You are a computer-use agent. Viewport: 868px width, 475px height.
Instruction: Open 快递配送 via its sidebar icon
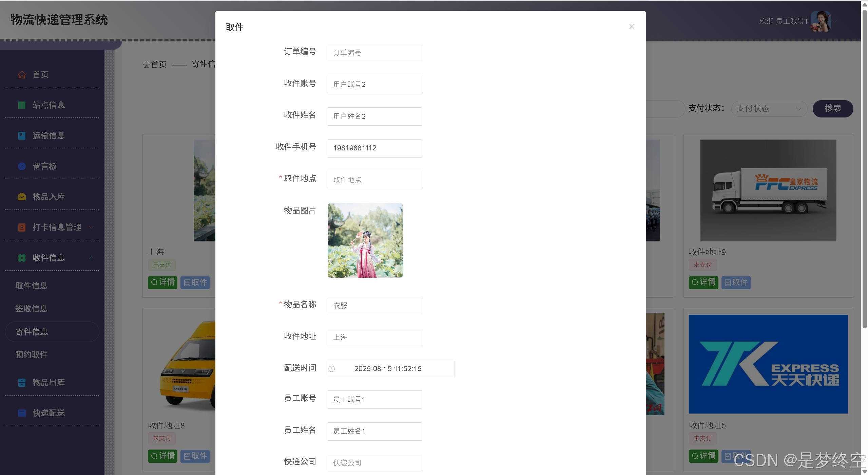point(22,413)
